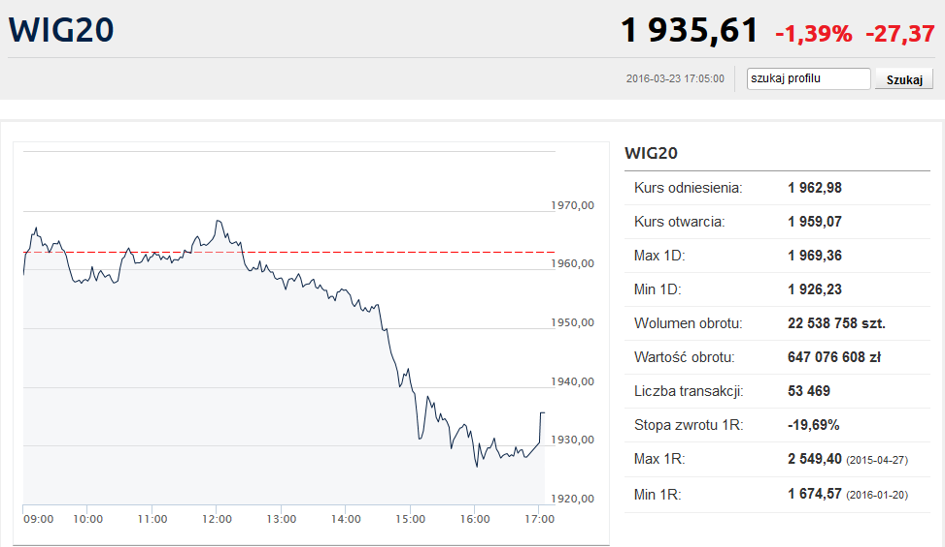
Task: Click the Min 1R value 1 674,57
Action: (x=815, y=494)
